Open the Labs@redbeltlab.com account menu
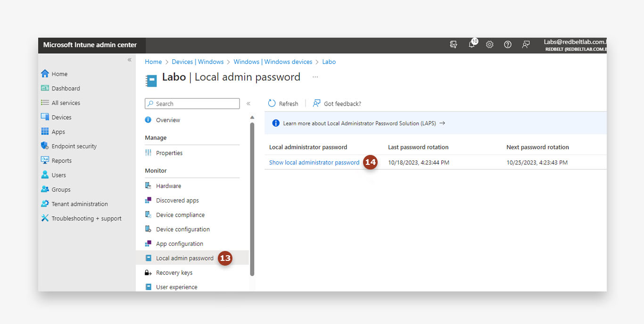Screen dimensions: 644x324 click(575, 45)
